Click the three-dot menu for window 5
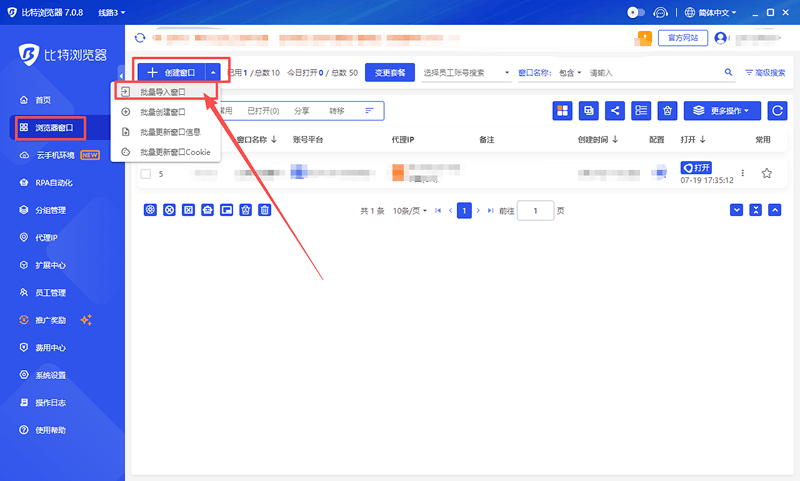Screen dimensions: 800x481 click(x=742, y=173)
